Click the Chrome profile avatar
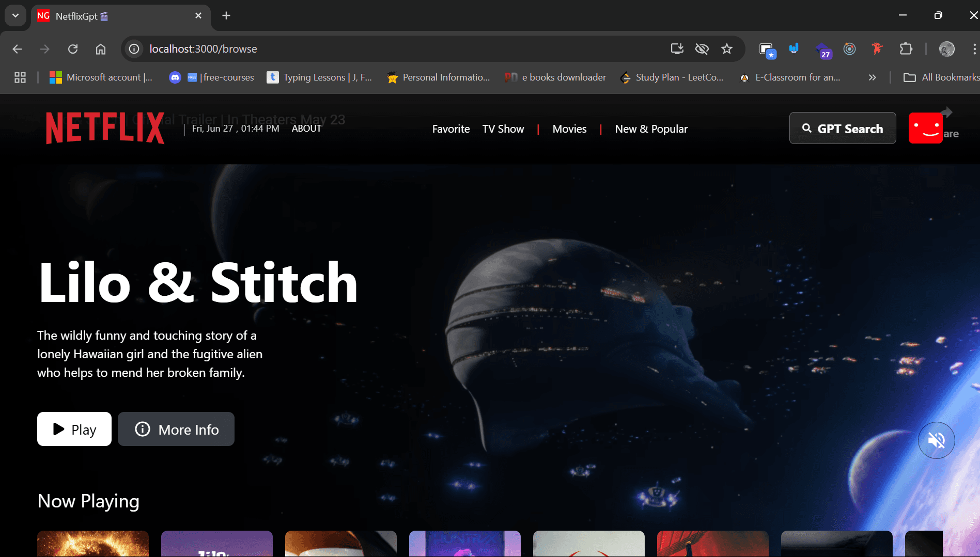The width and height of the screenshot is (980, 557). pyautogui.click(x=946, y=49)
